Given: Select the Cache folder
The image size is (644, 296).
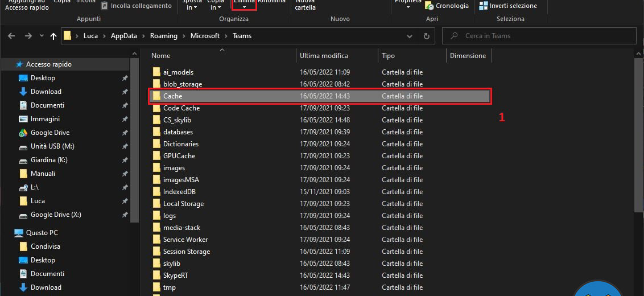Looking at the screenshot, I should coord(172,96).
